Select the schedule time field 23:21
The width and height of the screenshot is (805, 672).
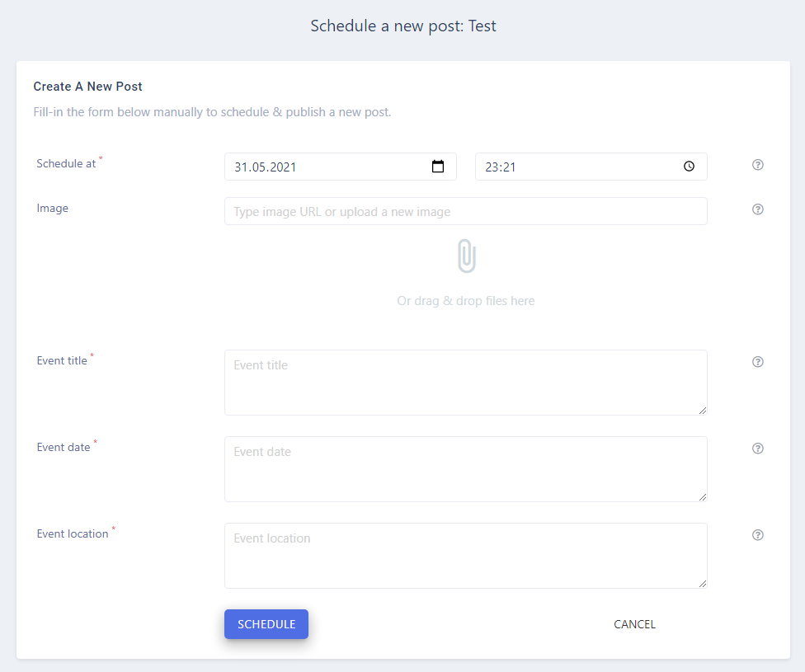pos(591,167)
